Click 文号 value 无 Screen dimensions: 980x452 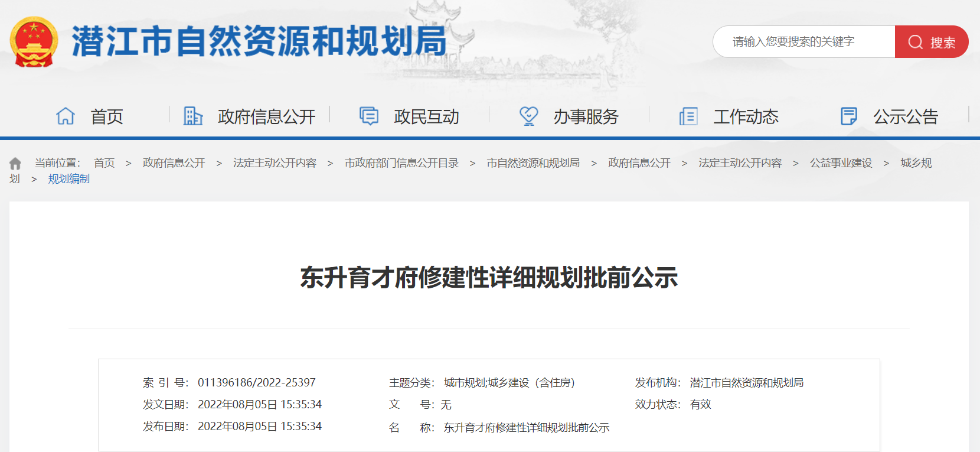[x=446, y=405]
